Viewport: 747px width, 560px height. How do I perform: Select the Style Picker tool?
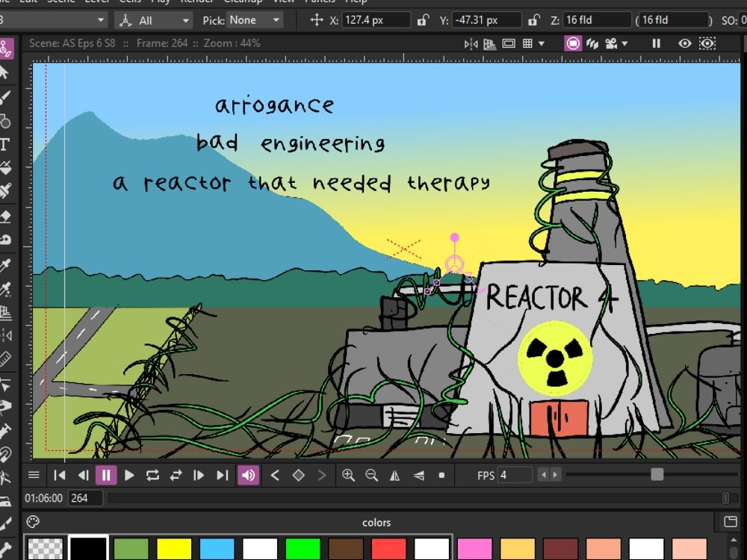coord(4,265)
